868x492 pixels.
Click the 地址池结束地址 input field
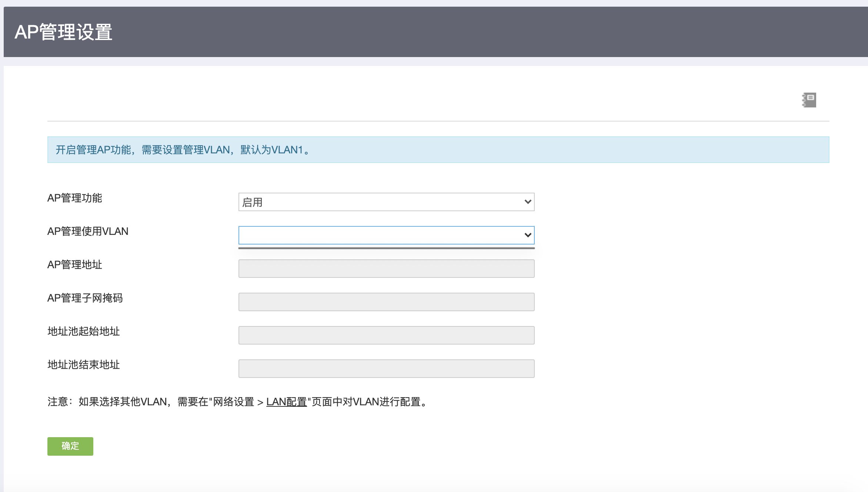pyautogui.click(x=386, y=369)
